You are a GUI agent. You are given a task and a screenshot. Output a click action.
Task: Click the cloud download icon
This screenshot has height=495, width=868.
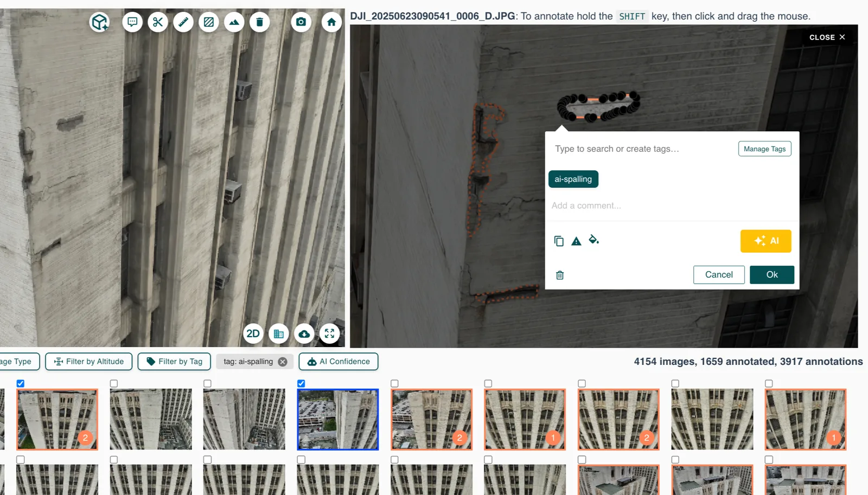304,333
